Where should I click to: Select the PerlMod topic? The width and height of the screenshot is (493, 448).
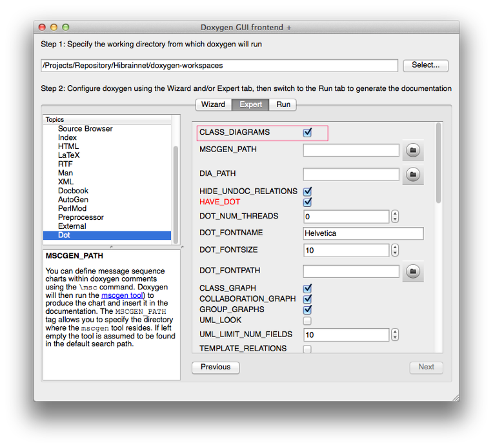[72, 208]
